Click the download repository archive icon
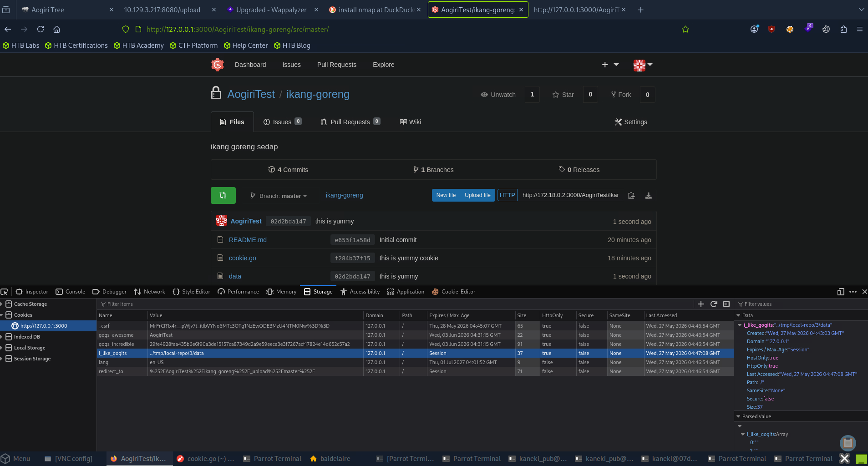The width and height of the screenshot is (868, 466). pyautogui.click(x=649, y=195)
